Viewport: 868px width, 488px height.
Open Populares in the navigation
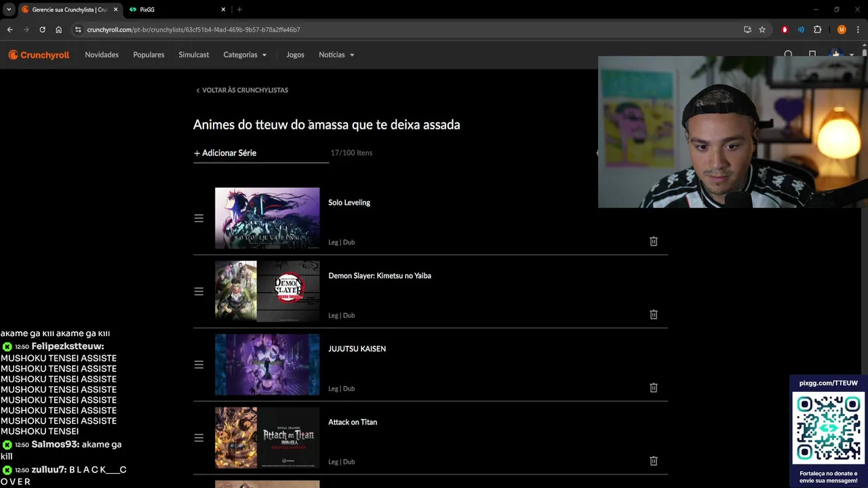[149, 55]
